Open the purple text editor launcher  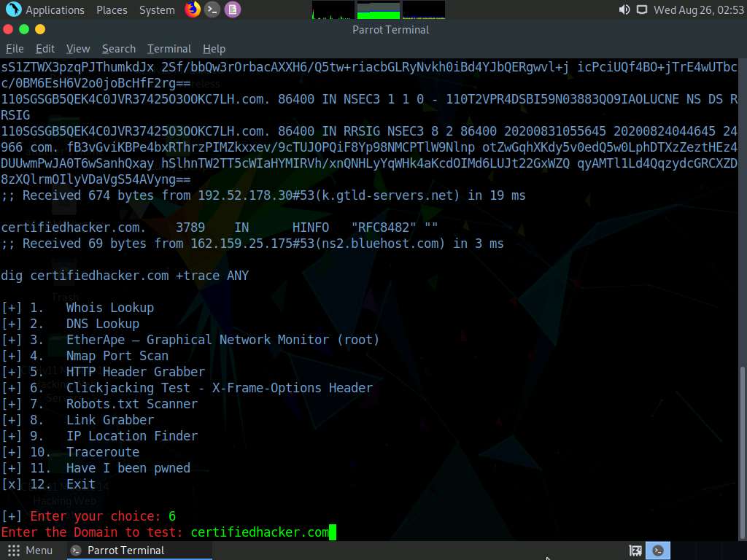point(233,9)
